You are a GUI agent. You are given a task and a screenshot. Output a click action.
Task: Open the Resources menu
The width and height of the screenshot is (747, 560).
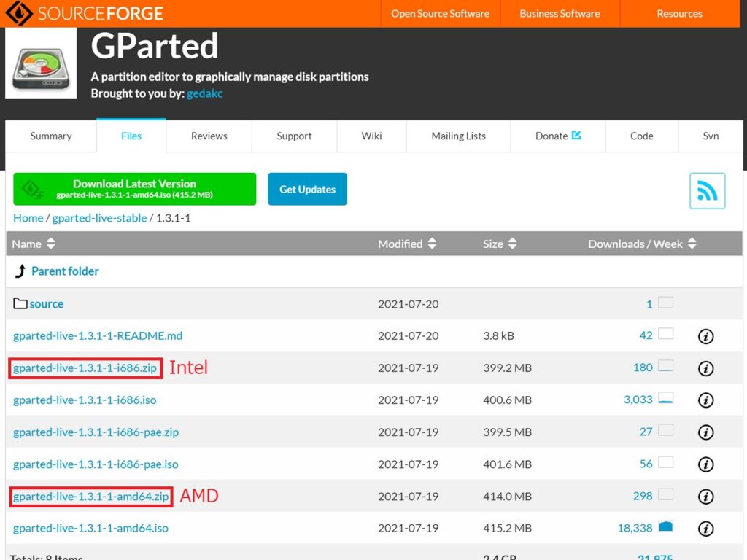tap(679, 13)
